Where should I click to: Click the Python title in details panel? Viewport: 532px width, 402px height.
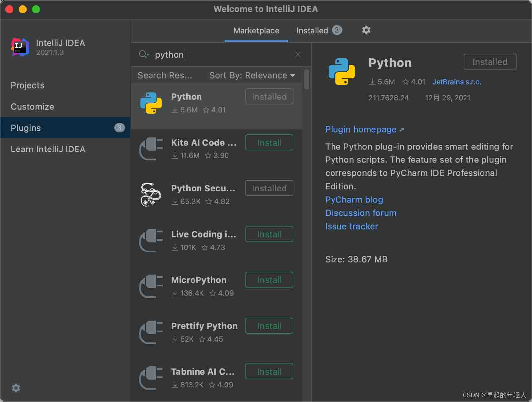pyautogui.click(x=390, y=63)
